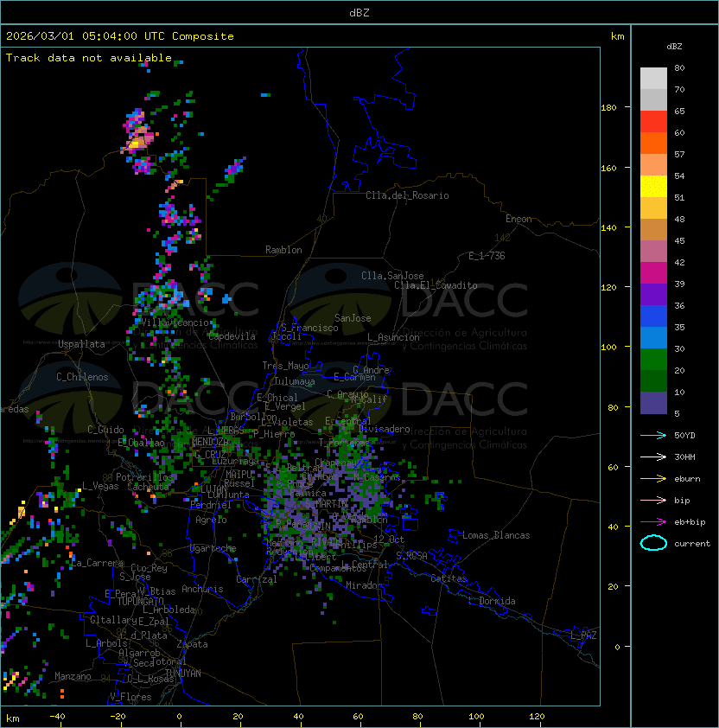Viewport: 719px width, 728px height.
Task: Click the 'current' legend label
Action: click(x=692, y=544)
